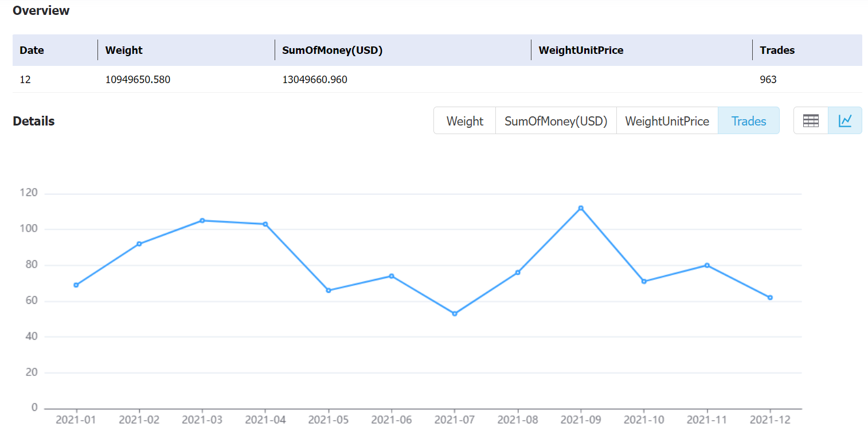Click the 2021-10 x-axis label

click(x=644, y=420)
